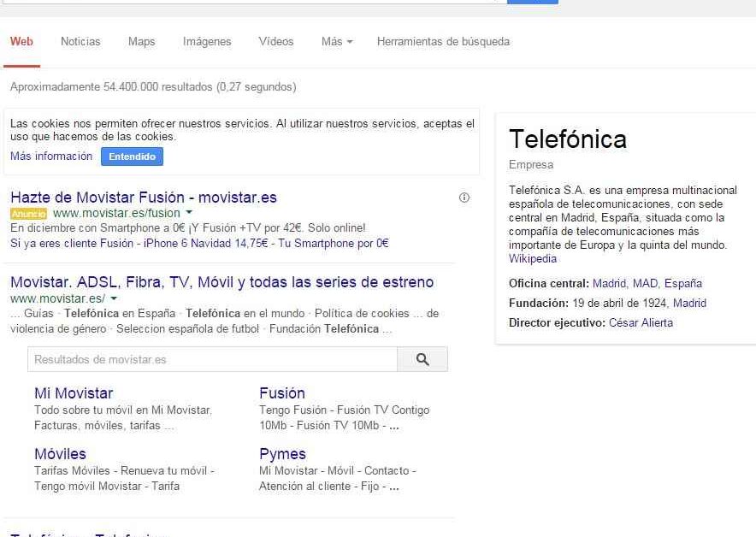Viewport: 756px width, 537px height.
Task: Click the magnifier search button for movistar.es
Action: (x=422, y=359)
